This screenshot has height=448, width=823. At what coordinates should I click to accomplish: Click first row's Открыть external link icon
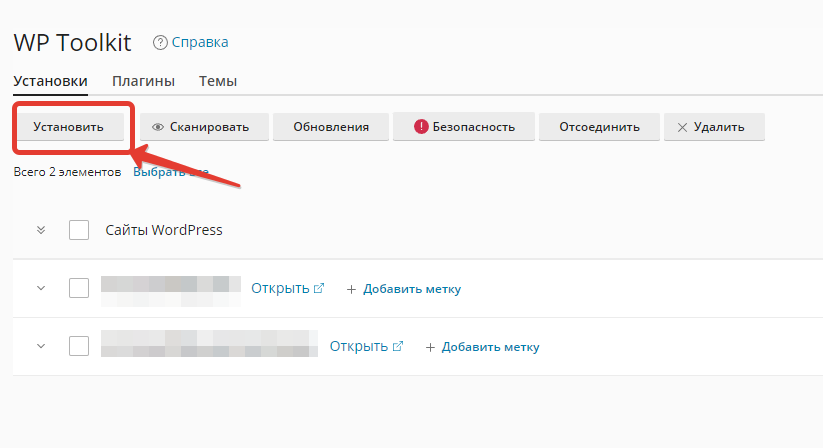tap(319, 288)
